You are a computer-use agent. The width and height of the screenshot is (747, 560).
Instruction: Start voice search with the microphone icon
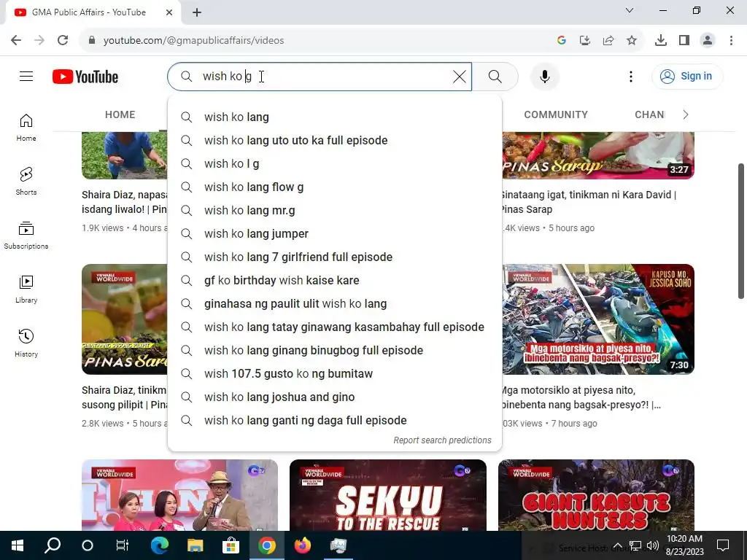point(544,76)
